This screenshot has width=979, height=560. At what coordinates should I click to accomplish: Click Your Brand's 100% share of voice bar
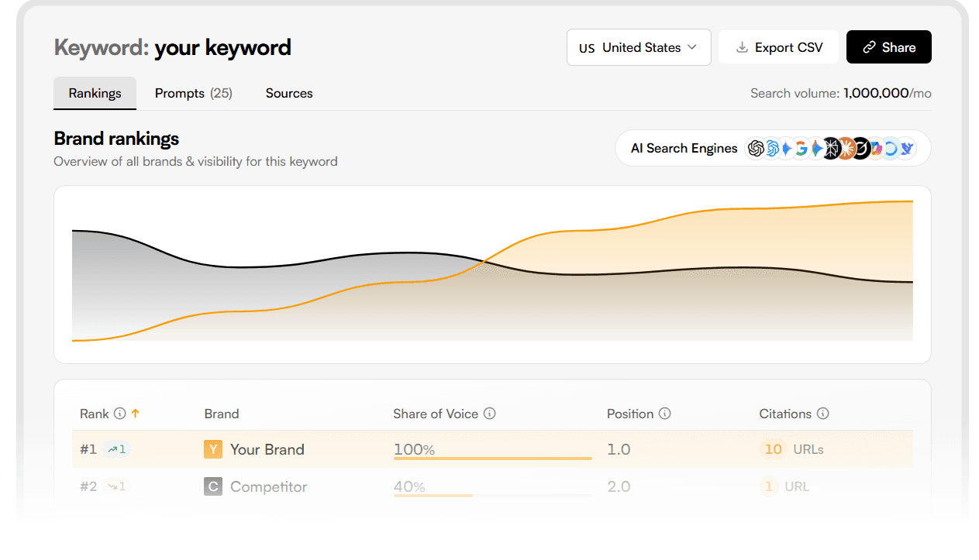click(x=492, y=458)
